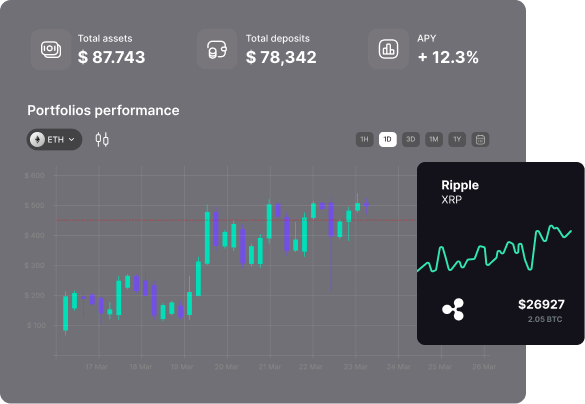This screenshot has height=404, width=585.
Task: Click the Ethereum logo in the selector
Action: point(37,140)
